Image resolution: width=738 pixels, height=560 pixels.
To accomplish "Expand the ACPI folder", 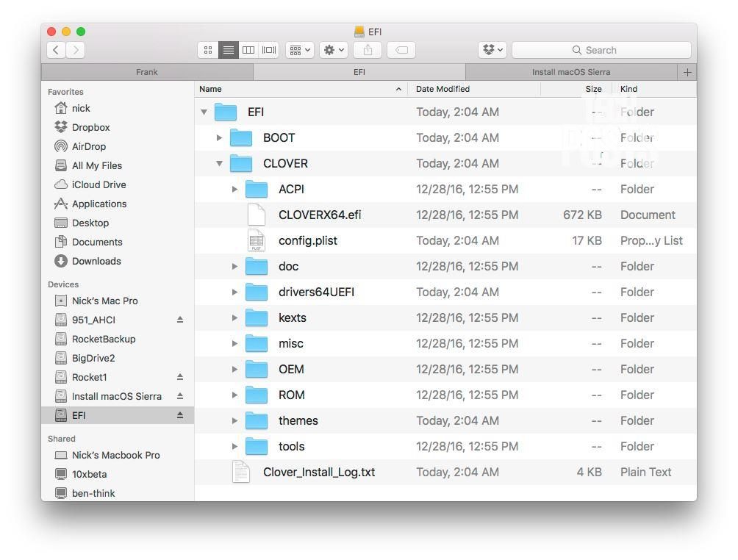I will 235,189.
